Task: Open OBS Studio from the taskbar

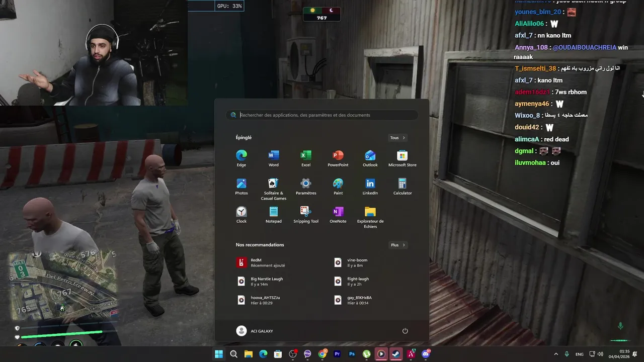Action: coord(293,354)
